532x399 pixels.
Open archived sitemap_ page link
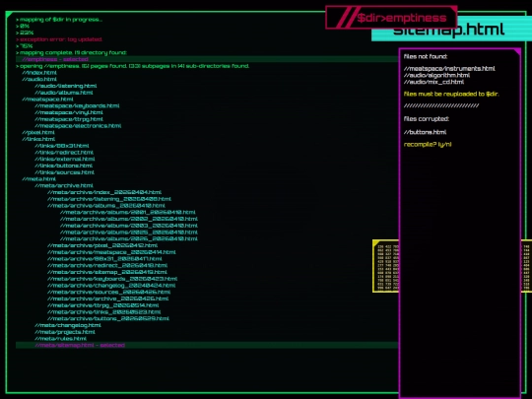point(107,272)
